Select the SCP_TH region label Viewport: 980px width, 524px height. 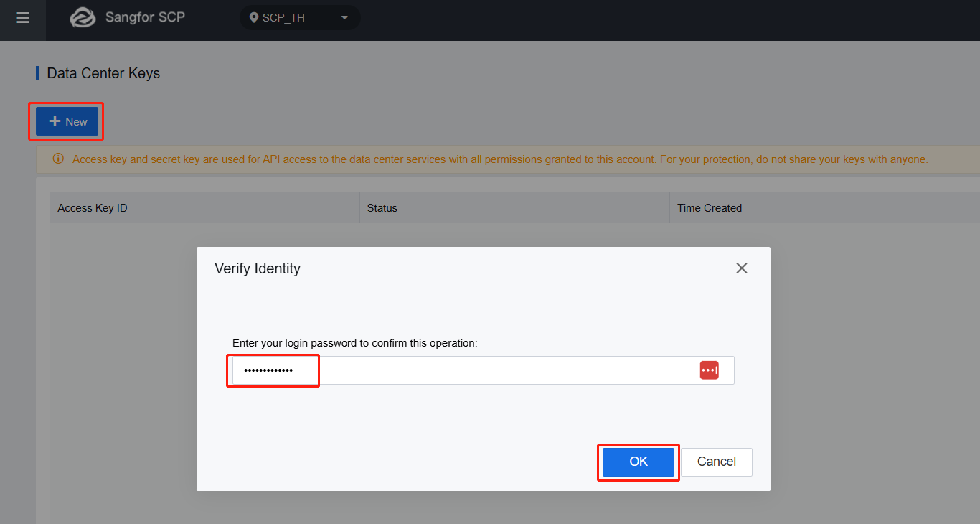283,18
